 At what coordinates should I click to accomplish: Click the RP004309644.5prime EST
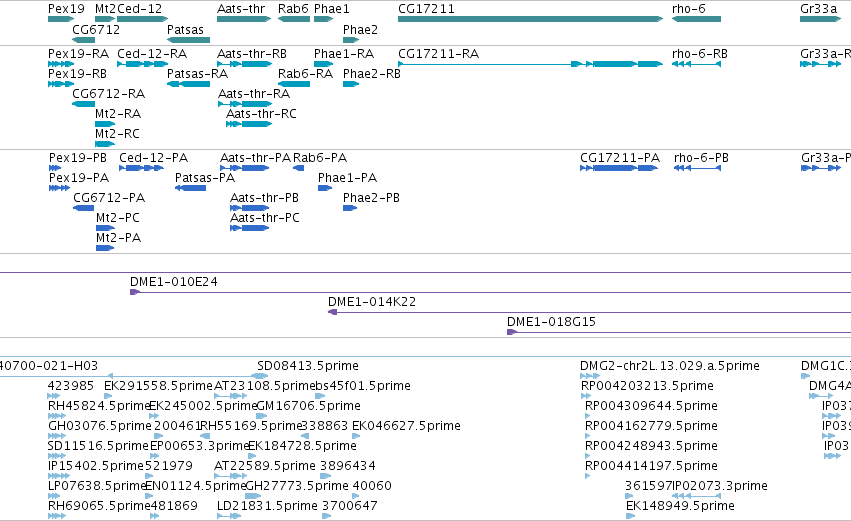[x=588, y=416]
